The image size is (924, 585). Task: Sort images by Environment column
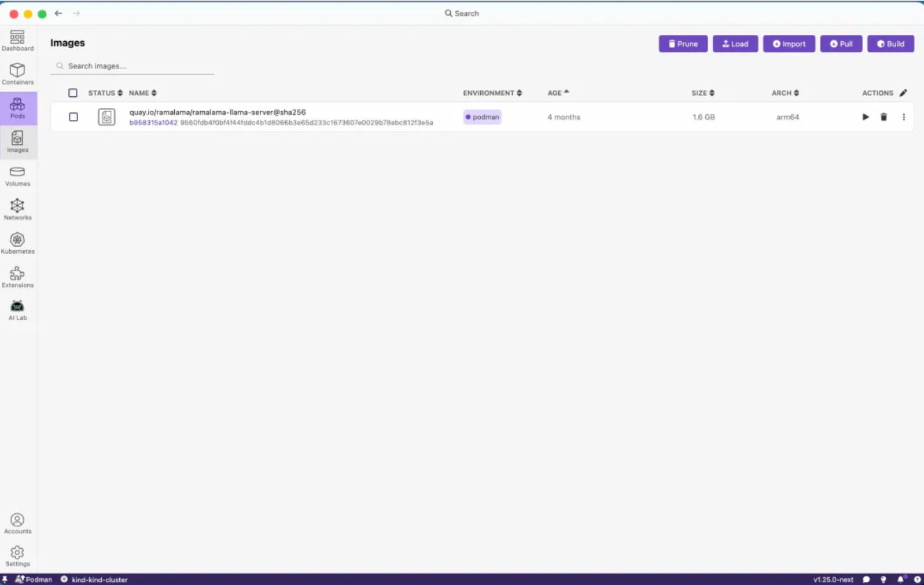click(x=493, y=93)
